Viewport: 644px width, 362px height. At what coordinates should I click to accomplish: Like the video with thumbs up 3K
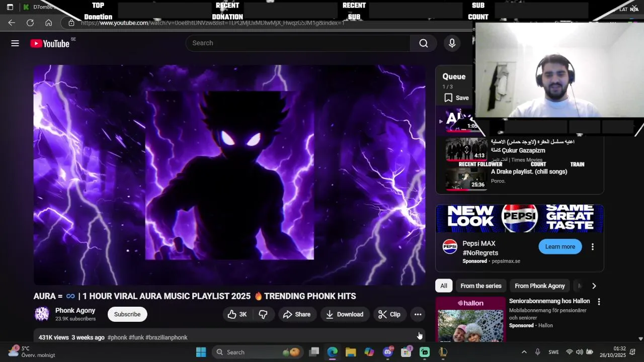(x=237, y=314)
